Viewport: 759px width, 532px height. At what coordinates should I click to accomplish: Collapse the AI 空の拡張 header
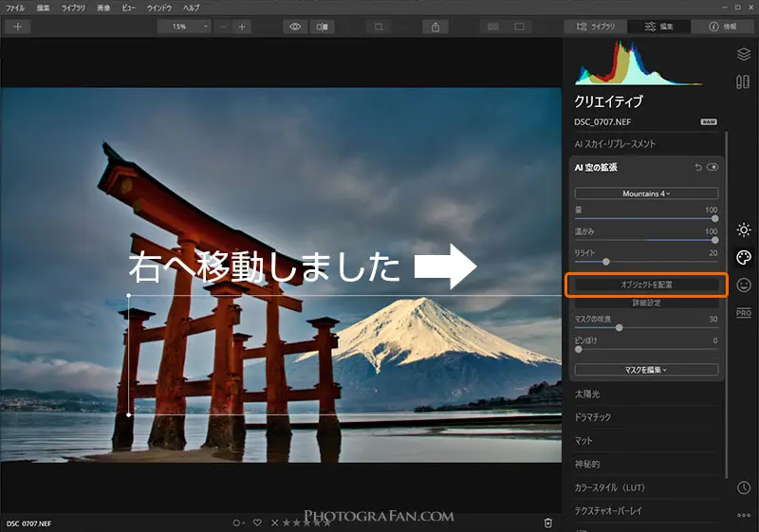coord(596,167)
